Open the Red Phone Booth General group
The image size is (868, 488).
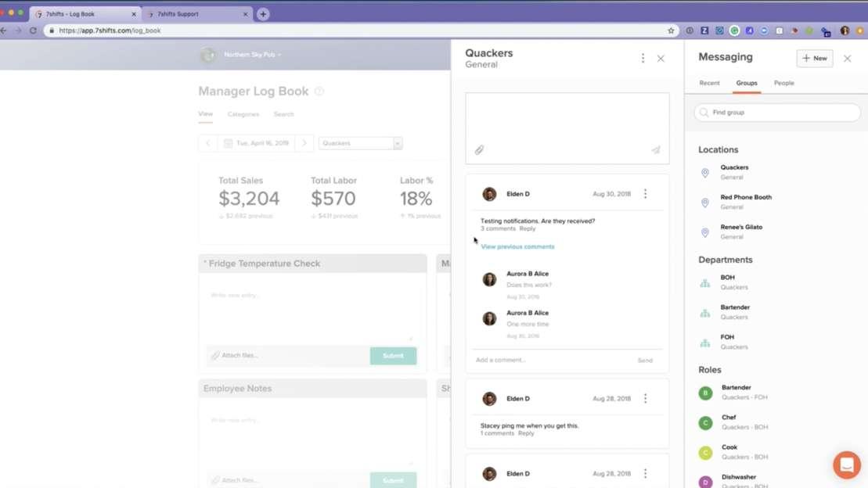pos(746,202)
